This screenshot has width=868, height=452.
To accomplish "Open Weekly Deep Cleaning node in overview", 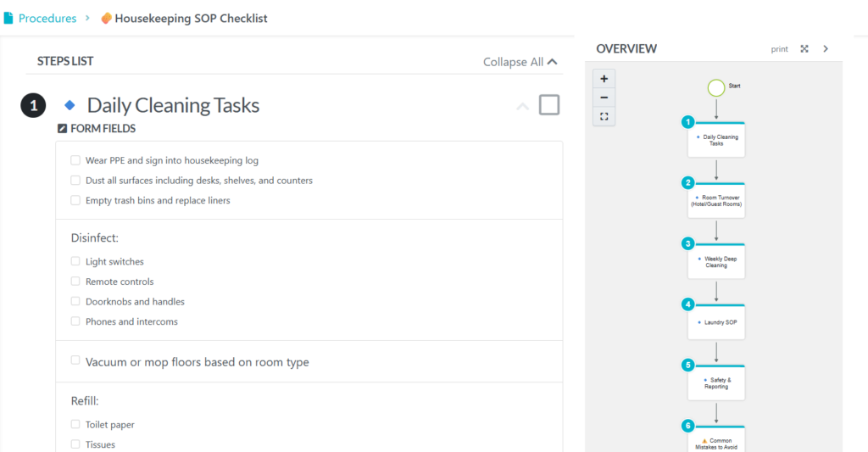I will pyautogui.click(x=716, y=261).
